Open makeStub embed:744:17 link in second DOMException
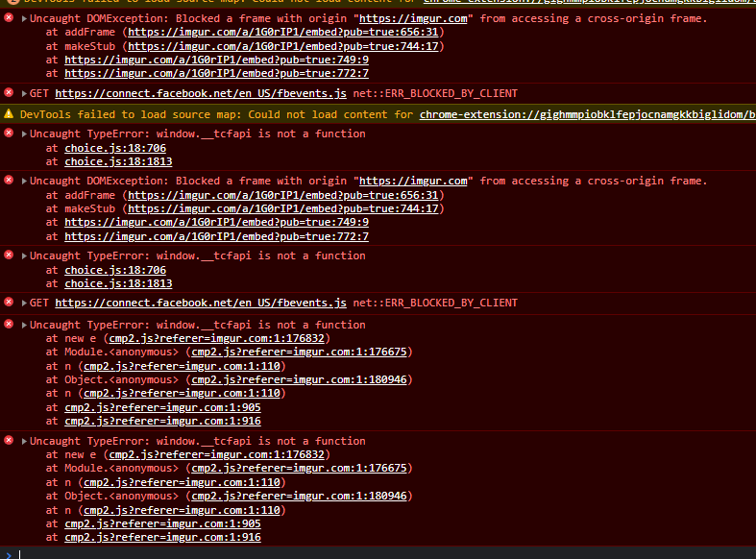This screenshot has width=756, height=559. [x=283, y=208]
